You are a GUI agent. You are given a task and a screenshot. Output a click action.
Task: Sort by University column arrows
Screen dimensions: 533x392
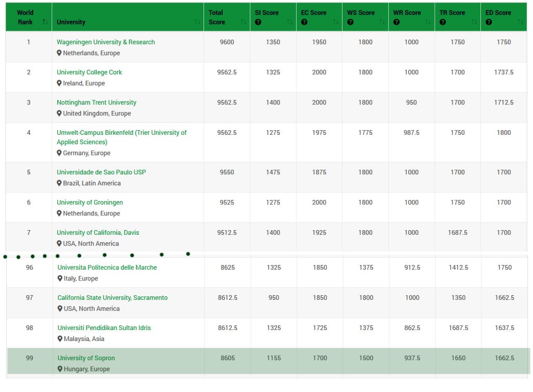tap(197, 22)
